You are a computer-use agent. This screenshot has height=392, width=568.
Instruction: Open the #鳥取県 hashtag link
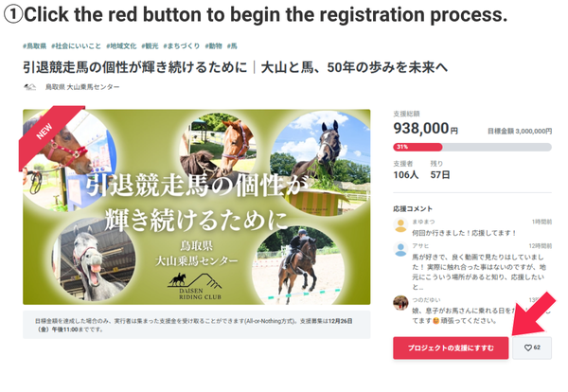tap(34, 46)
